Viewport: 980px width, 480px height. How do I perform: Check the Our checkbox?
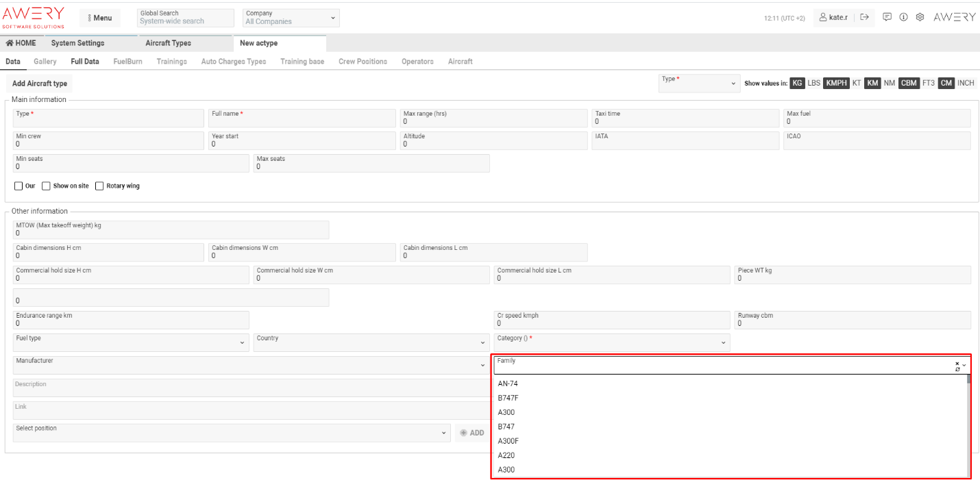click(x=19, y=186)
